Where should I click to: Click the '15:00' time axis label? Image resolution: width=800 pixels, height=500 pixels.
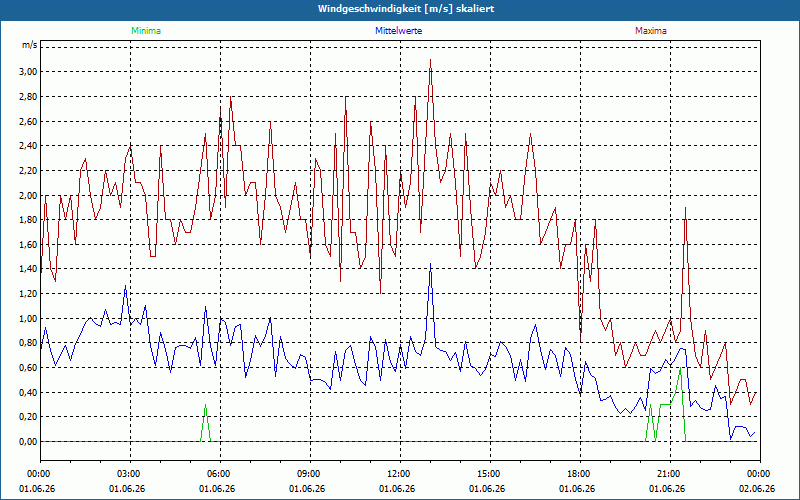pos(490,474)
